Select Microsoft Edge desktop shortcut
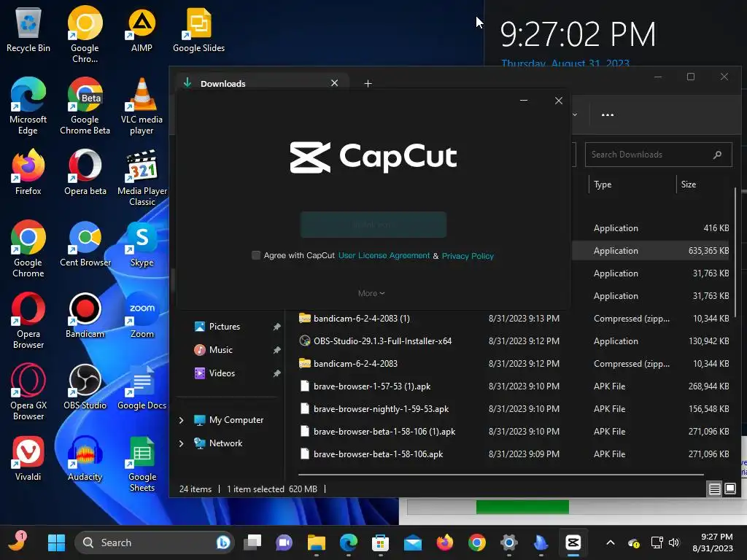Viewport: 747px width, 560px height. [28, 106]
